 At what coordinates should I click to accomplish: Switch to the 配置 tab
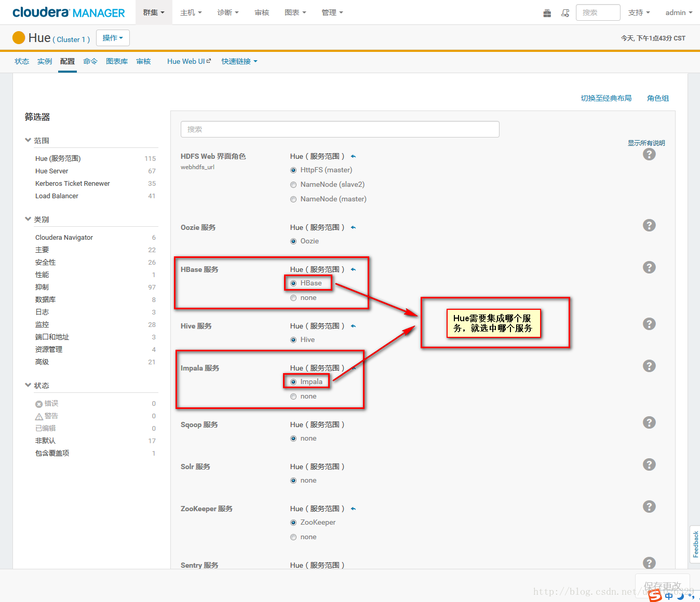(x=68, y=61)
